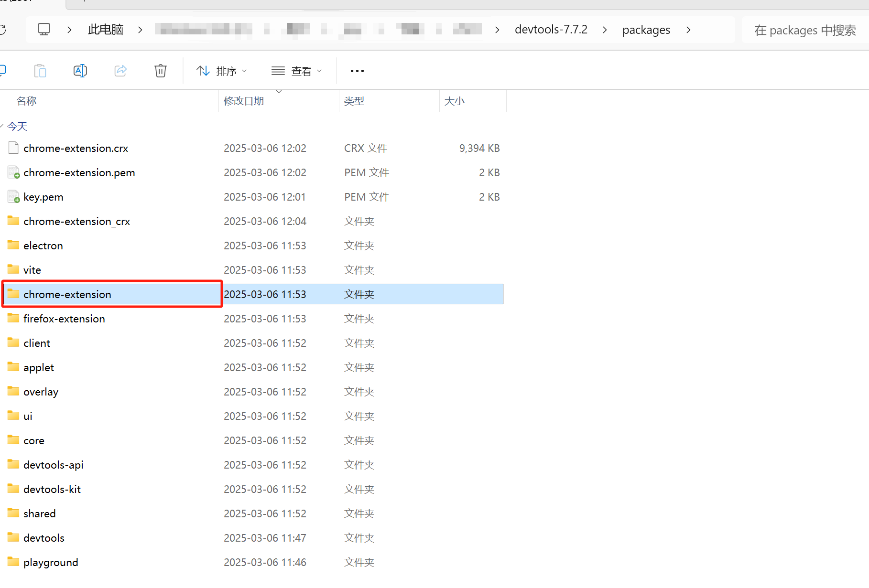This screenshot has height=588, width=869.
Task: Sort by 大小 column header
Action: [455, 101]
